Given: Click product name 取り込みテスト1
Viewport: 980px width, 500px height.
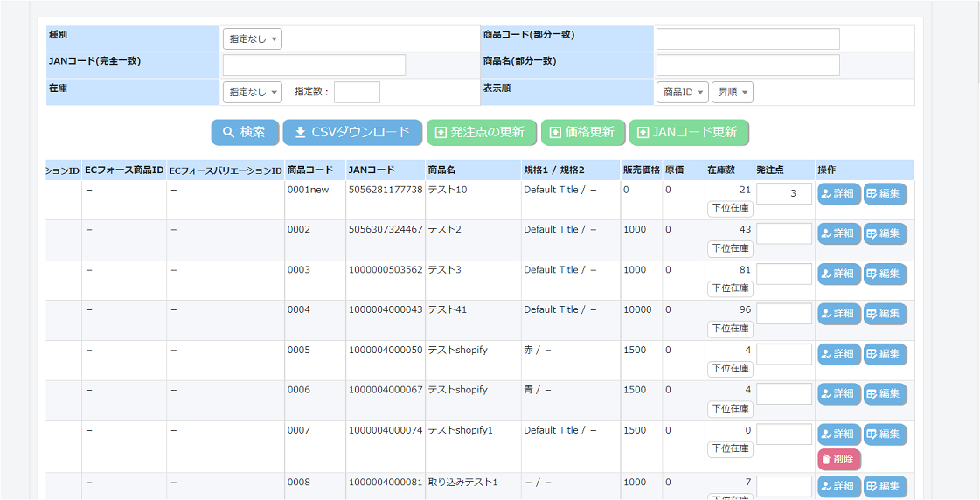Looking at the screenshot, I should [462, 482].
